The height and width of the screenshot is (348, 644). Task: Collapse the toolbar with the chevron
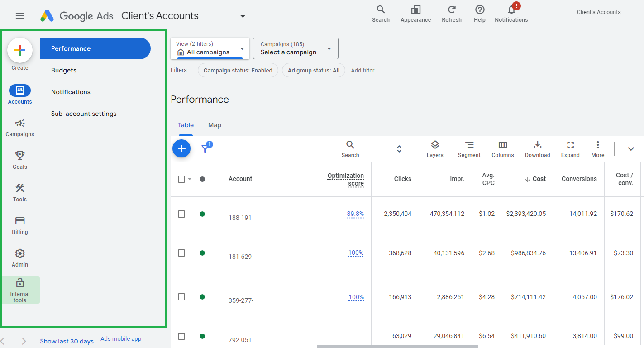(631, 149)
